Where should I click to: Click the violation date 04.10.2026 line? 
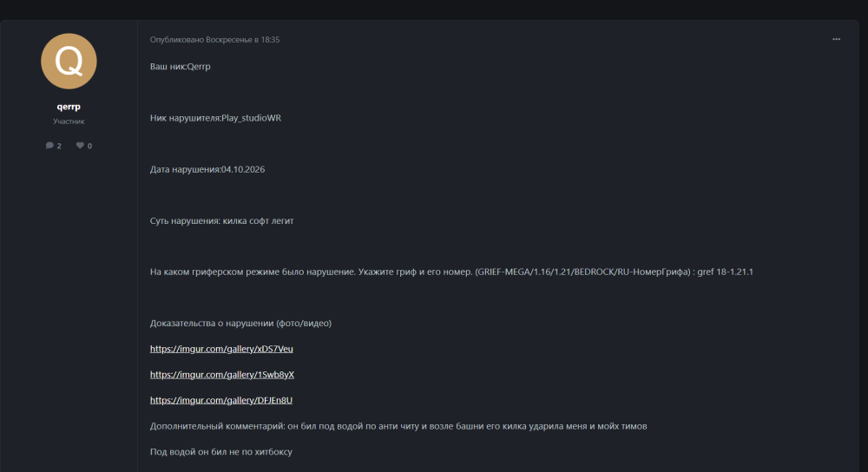click(207, 169)
